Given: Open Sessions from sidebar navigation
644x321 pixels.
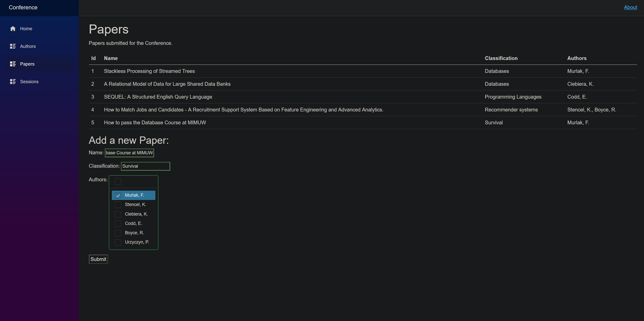Looking at the screenshot, I should (29, 81).
